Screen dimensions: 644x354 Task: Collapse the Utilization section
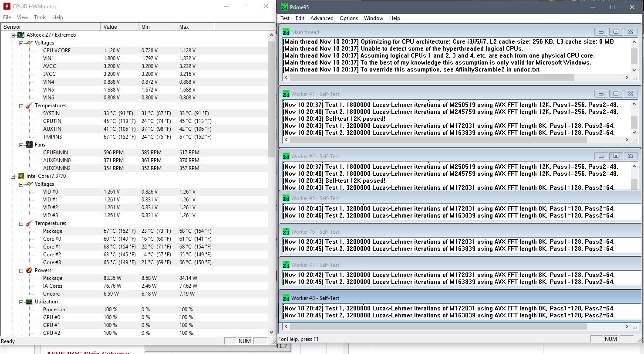(20, 302)
